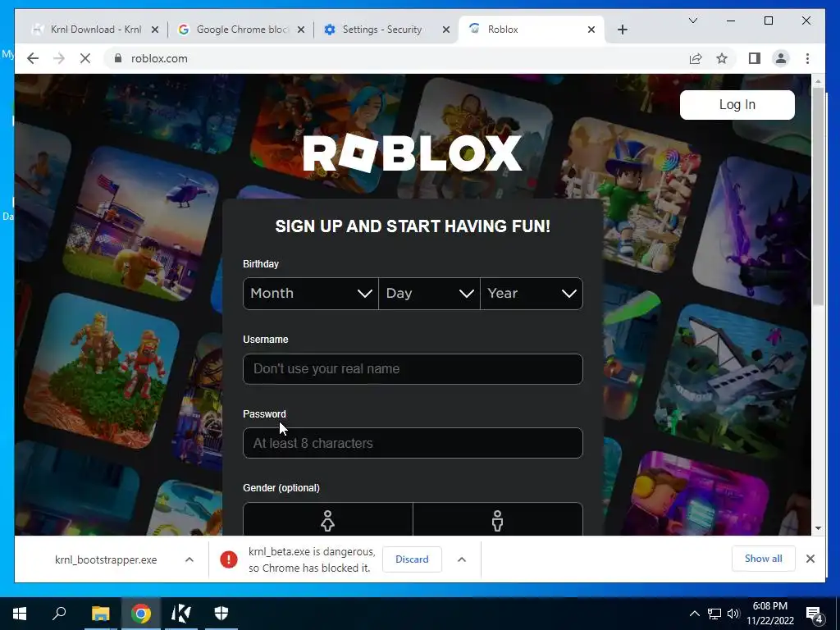This screenshot has width=840, height=630.
Task: Expand options for blocked krnl_beta.exe
Action: (x=462, y=559)
